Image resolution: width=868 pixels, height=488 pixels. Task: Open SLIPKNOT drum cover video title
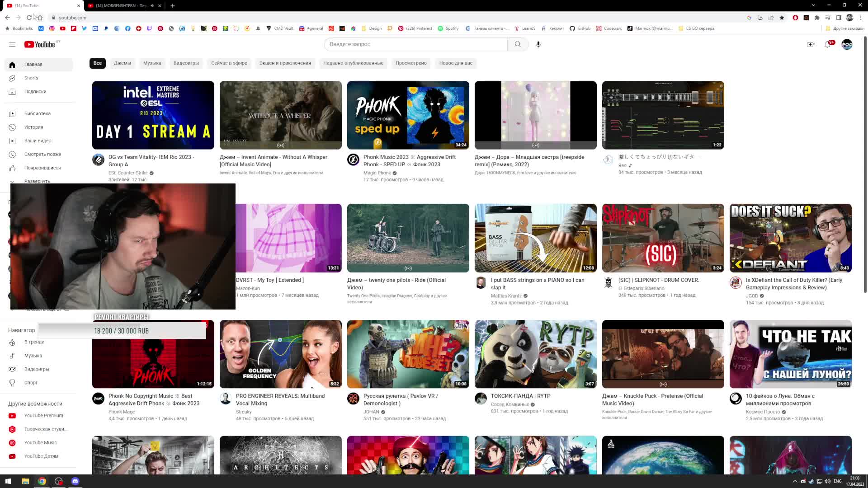tap(659, 280)
